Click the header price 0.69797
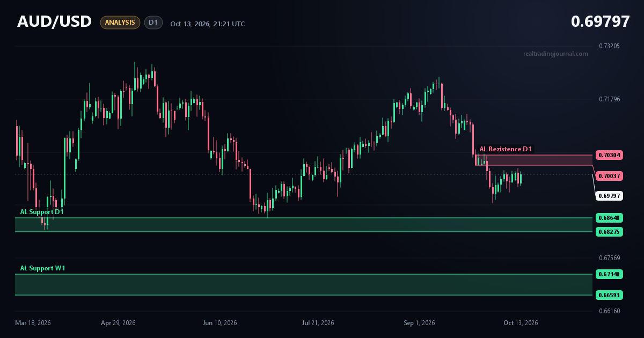Image resolution: width=644 pixels, height=338 pixels. click(600, 21)
